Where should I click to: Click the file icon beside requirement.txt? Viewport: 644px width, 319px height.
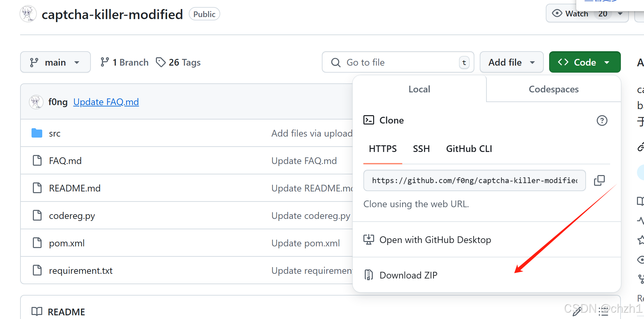(x=37, y=270)
